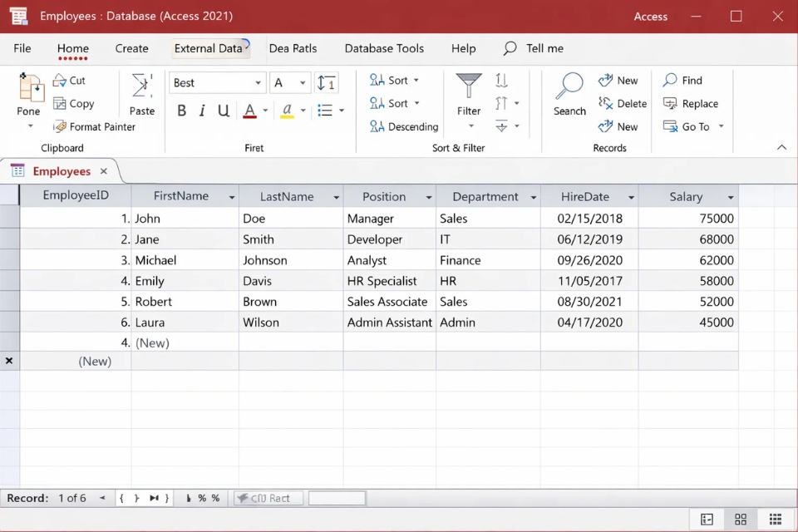Click the Descending sort button
This screenshot has height=532, width=798.
coord(404,127)
